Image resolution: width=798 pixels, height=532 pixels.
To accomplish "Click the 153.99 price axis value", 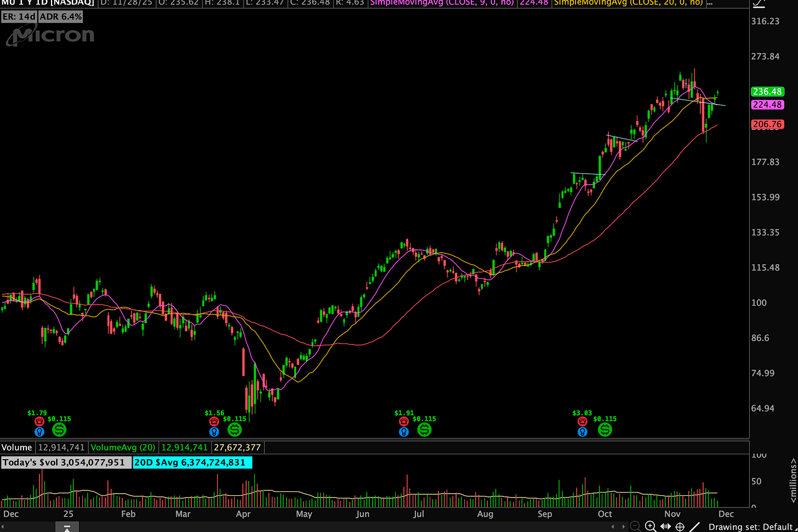I will [766, 197].
